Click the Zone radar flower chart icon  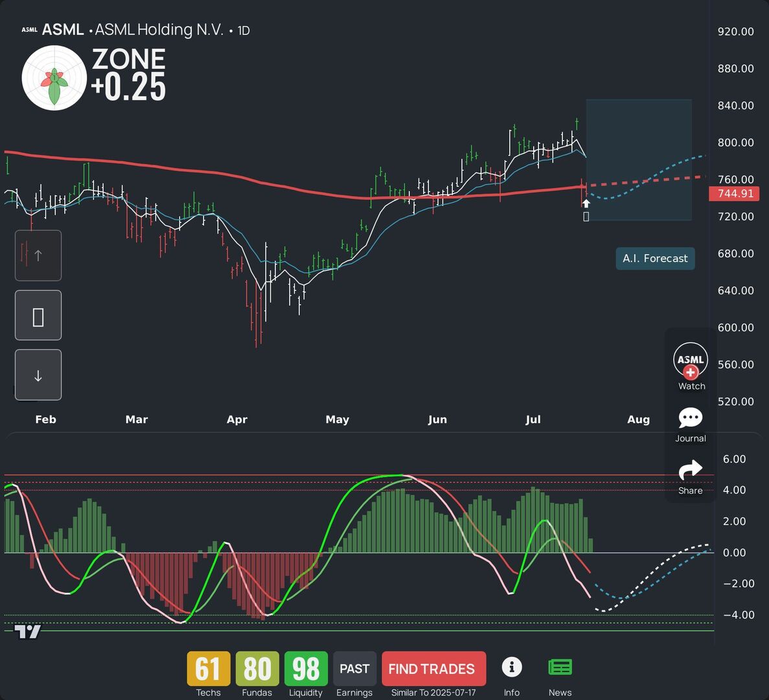tap(54, 78)
